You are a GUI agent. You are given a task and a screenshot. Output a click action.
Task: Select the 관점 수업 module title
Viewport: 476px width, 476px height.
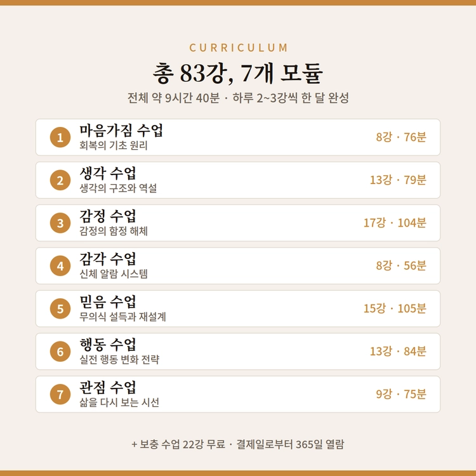click(108, 387)
